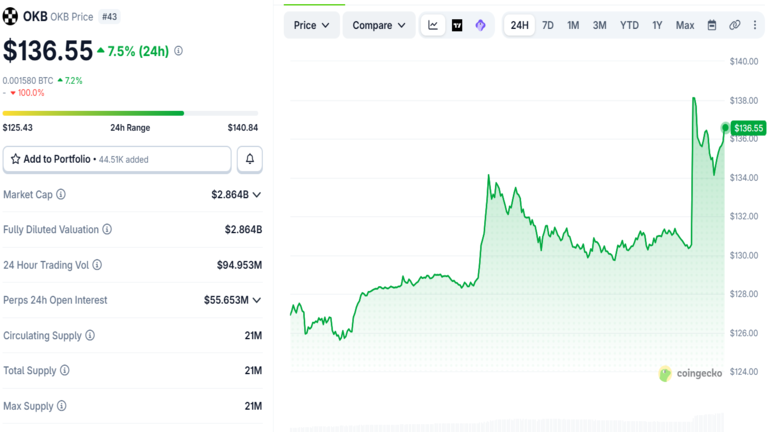Click the 7.5% (24h) change text

point(138,51)
